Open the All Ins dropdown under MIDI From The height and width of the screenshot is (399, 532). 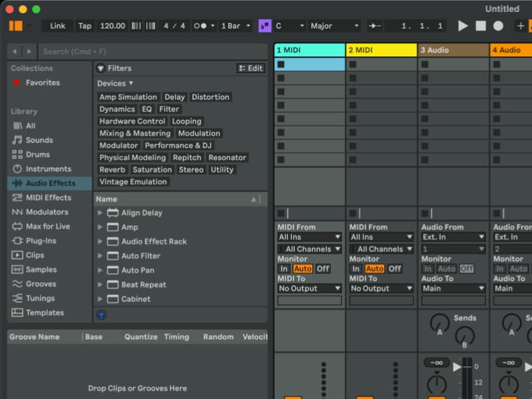tap(309, 236)
